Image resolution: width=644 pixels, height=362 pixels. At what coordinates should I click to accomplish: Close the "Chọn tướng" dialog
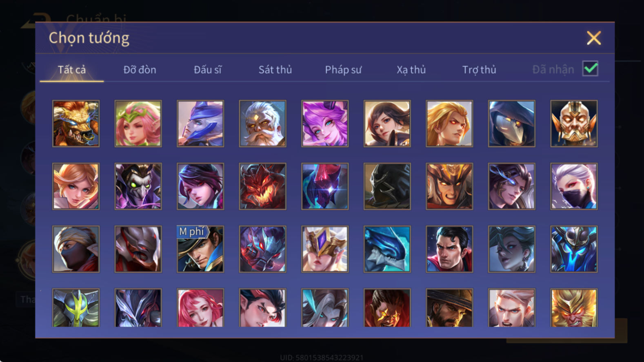pyautogui.click(x=594, y=38)
